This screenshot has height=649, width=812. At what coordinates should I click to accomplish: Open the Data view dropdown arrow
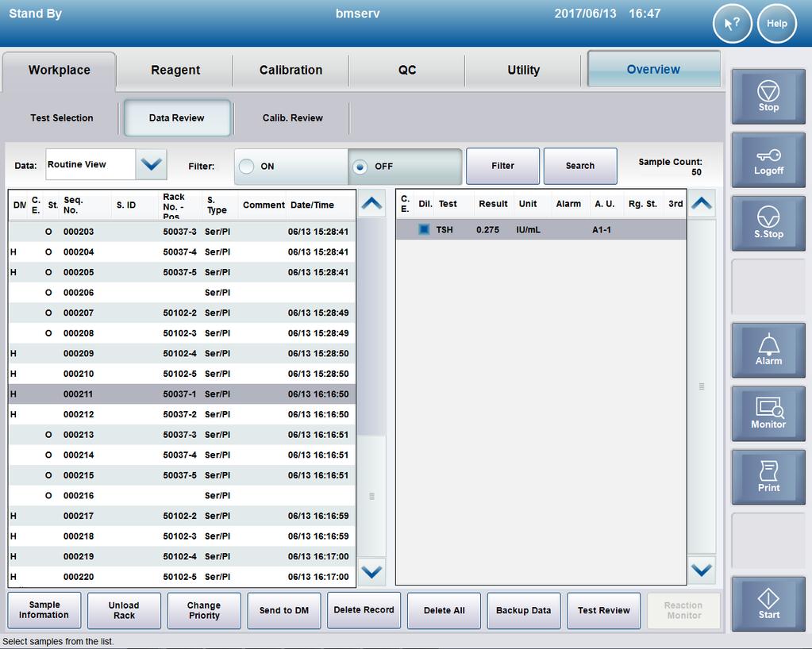pyautogui.click(x=152, y=164)
